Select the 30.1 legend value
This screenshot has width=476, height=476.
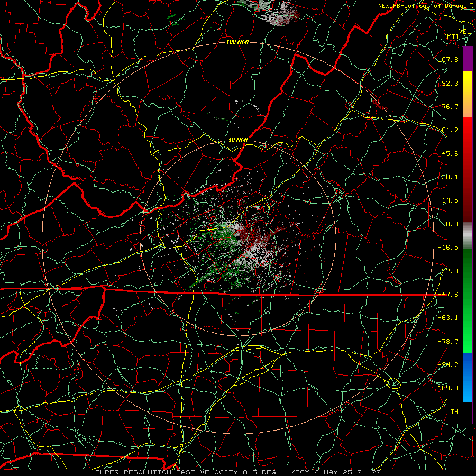click(450, 177)
